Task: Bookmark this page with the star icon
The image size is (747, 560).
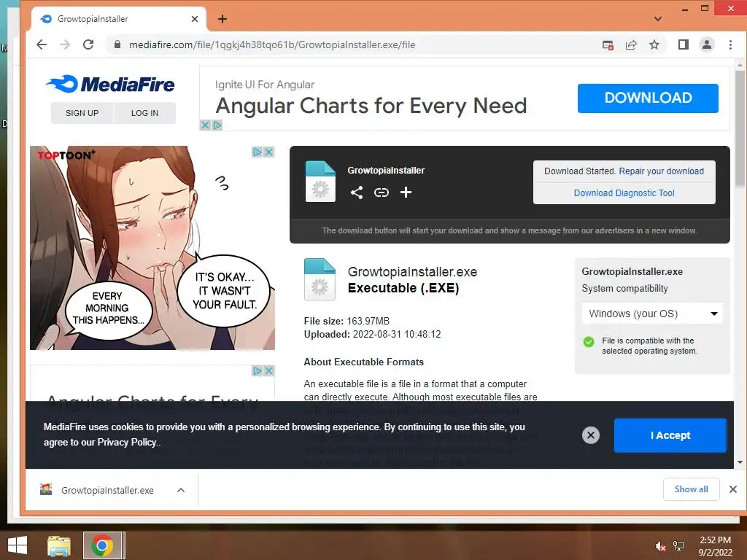Action: (x=654, y=44)
